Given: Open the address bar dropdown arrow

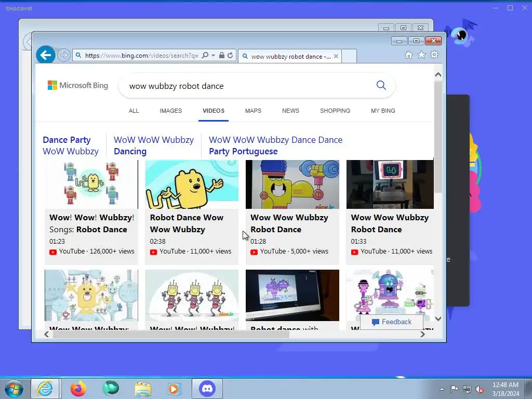Looking at the screenshot, I should point(214,55).
